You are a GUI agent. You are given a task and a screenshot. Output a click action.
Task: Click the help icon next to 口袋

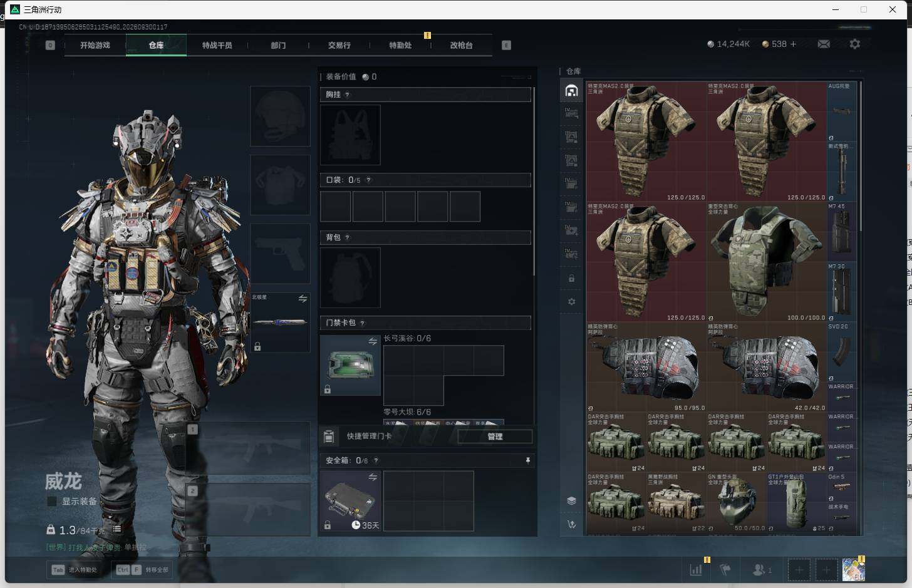click(x=368, y=180)
